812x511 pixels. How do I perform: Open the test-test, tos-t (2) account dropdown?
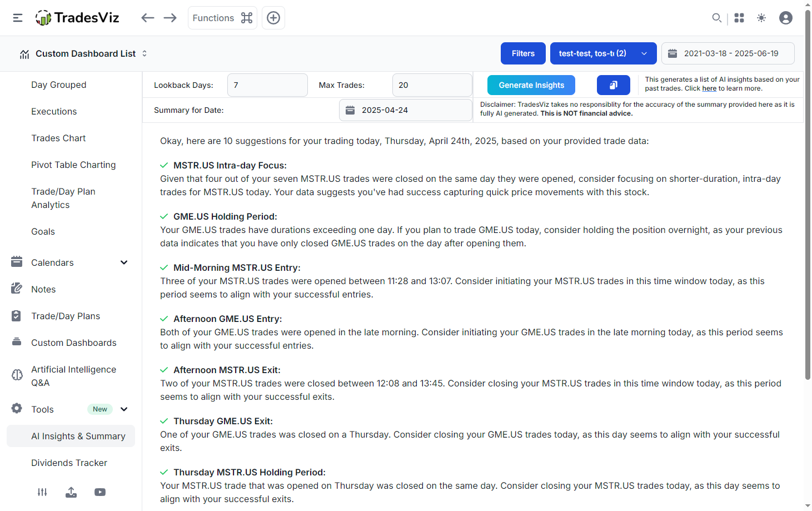tap(604, 53)
